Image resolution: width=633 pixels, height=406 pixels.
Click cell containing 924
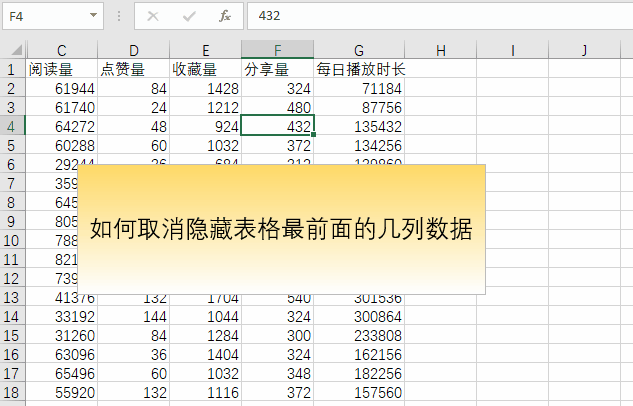(205, 126)
